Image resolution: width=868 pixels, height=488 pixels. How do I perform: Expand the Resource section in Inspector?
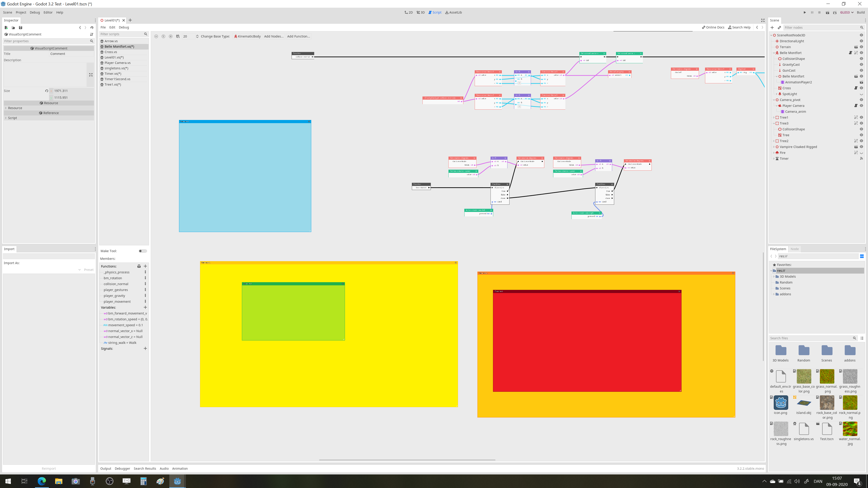(x=15, y=108)
